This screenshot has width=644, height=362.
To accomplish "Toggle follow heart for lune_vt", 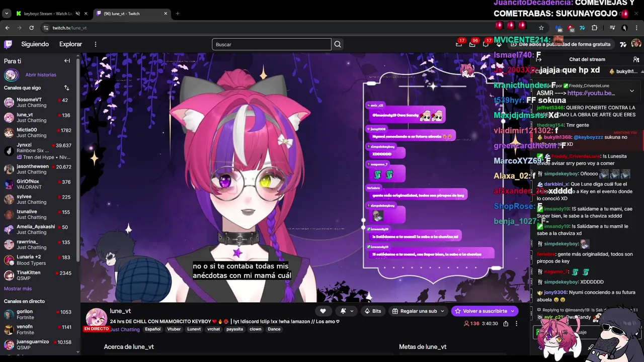I will (323, 311).
